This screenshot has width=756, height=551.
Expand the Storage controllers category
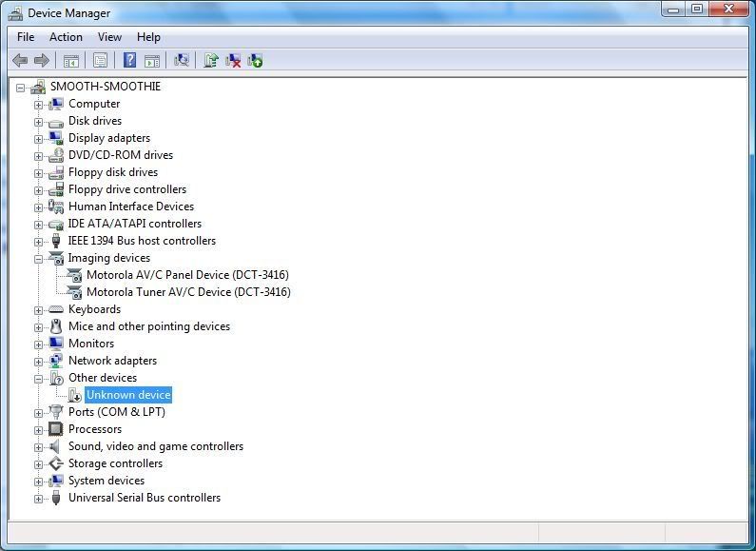[x=39, y=464]
